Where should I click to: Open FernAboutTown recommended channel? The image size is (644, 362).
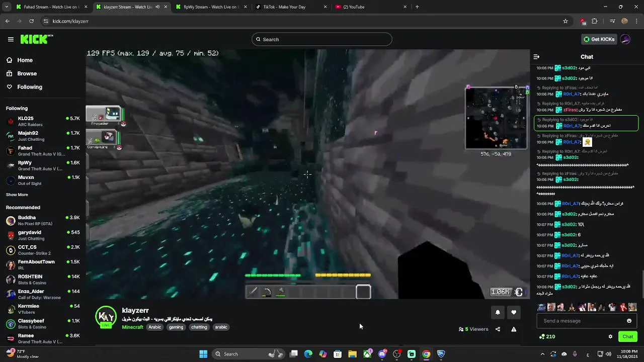43,264
